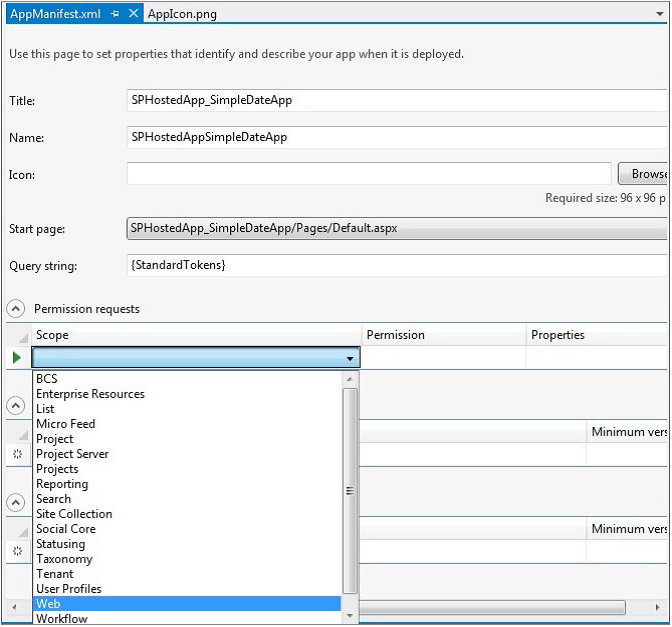Click inside the Icon path field

pyautogui.click(x=369, y=174)
